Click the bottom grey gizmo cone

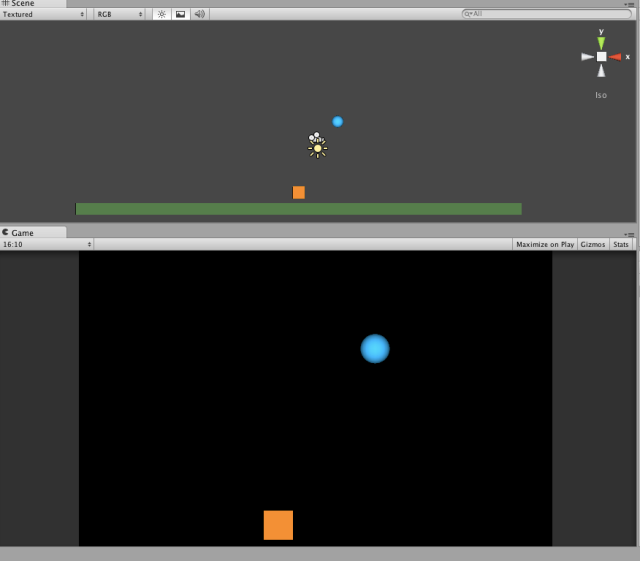tap(601, 70)
